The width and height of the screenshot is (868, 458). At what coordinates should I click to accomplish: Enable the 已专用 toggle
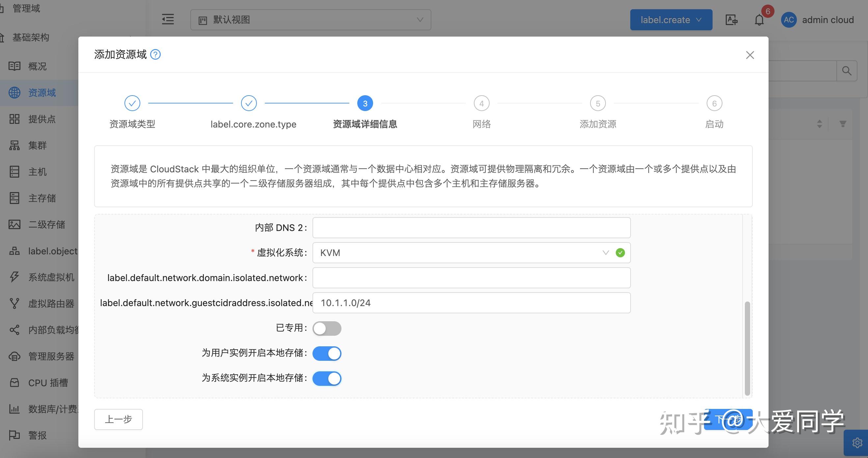[x=327, y=328]
